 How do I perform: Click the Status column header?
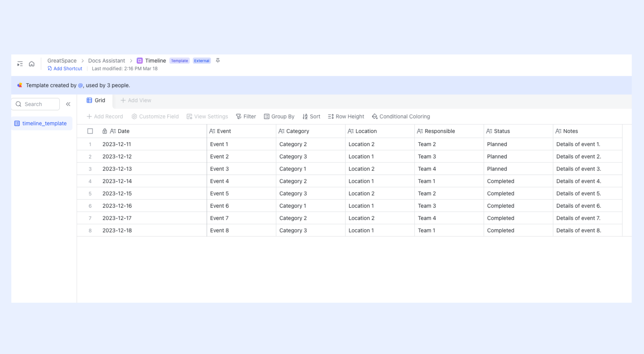point(519,131)
